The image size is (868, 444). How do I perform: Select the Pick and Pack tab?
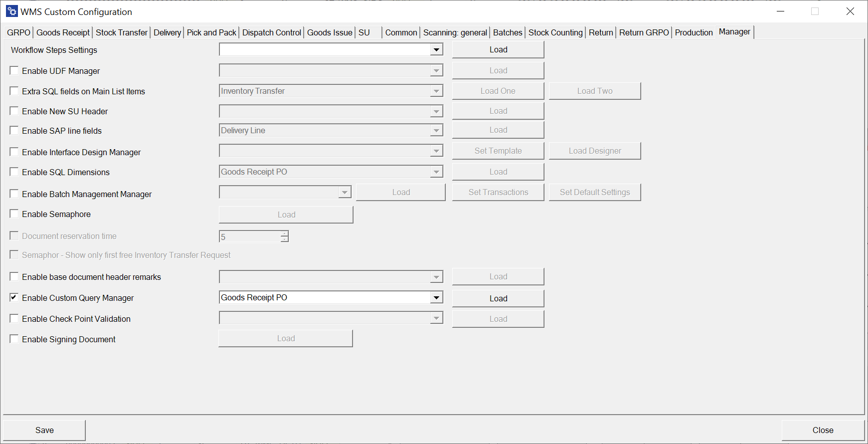(211, 32)
